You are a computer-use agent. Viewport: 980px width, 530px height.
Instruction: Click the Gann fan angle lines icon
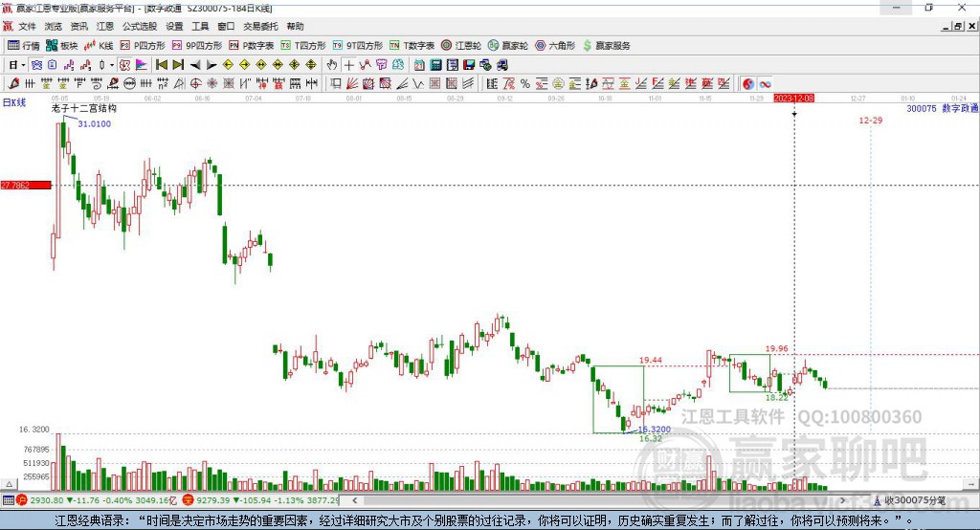point(352,84)
